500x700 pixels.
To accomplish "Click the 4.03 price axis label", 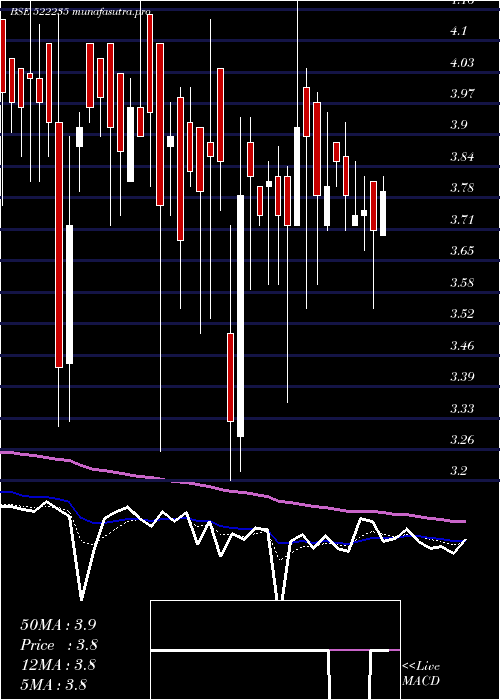I will click(x=462, y=63).
